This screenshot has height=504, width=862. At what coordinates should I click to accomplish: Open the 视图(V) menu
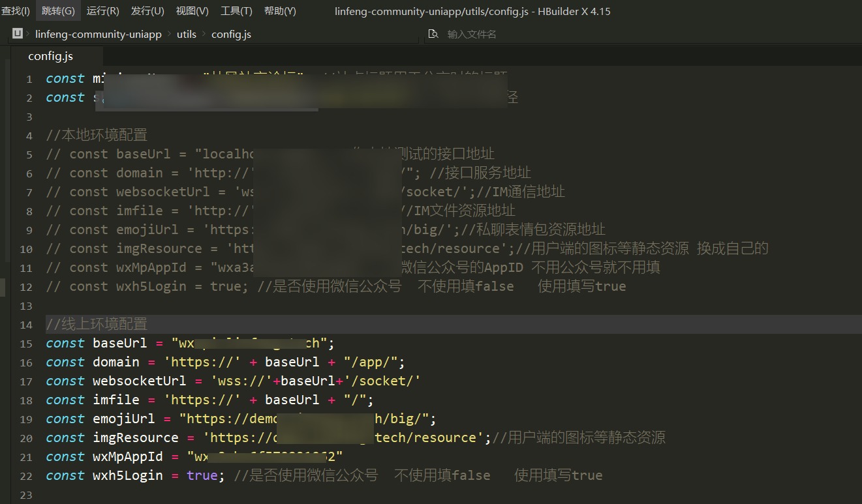tap(192, 11)
